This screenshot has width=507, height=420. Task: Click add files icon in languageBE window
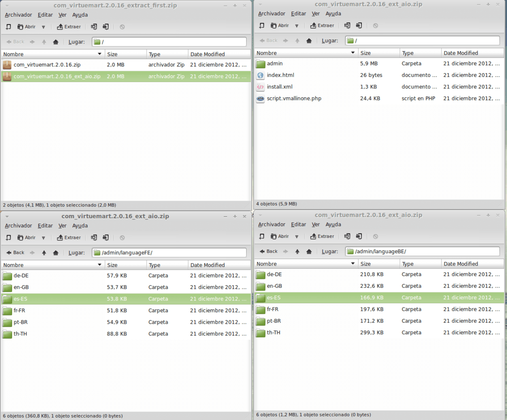tap(347, 237)
